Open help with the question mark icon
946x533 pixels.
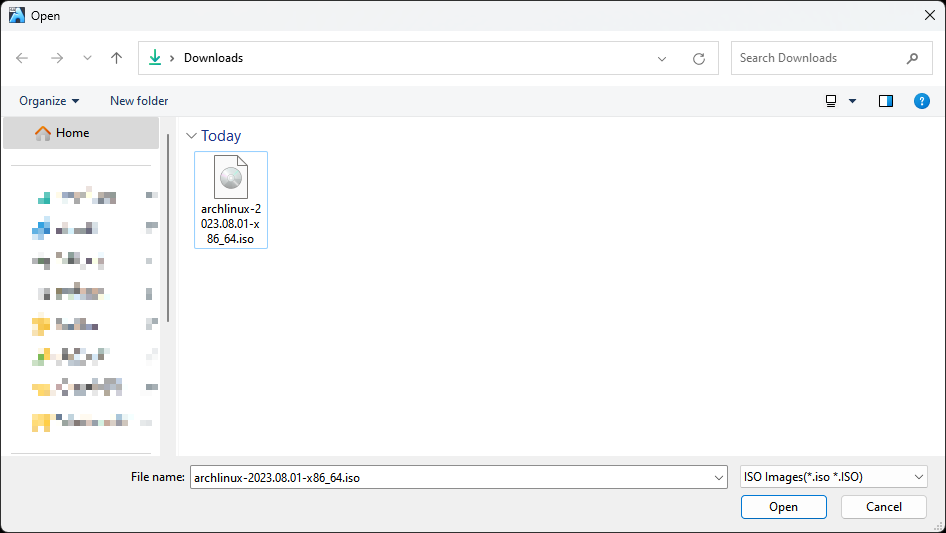(x=922, y=101)
